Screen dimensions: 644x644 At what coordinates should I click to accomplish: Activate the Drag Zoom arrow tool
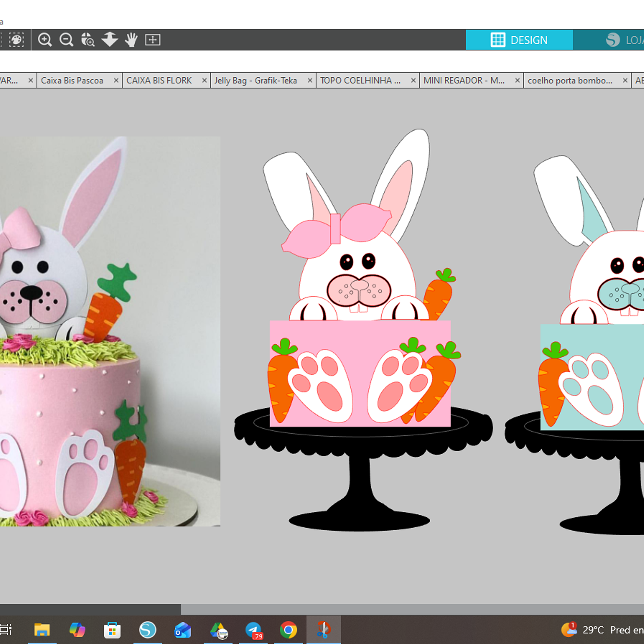(109, 39)
